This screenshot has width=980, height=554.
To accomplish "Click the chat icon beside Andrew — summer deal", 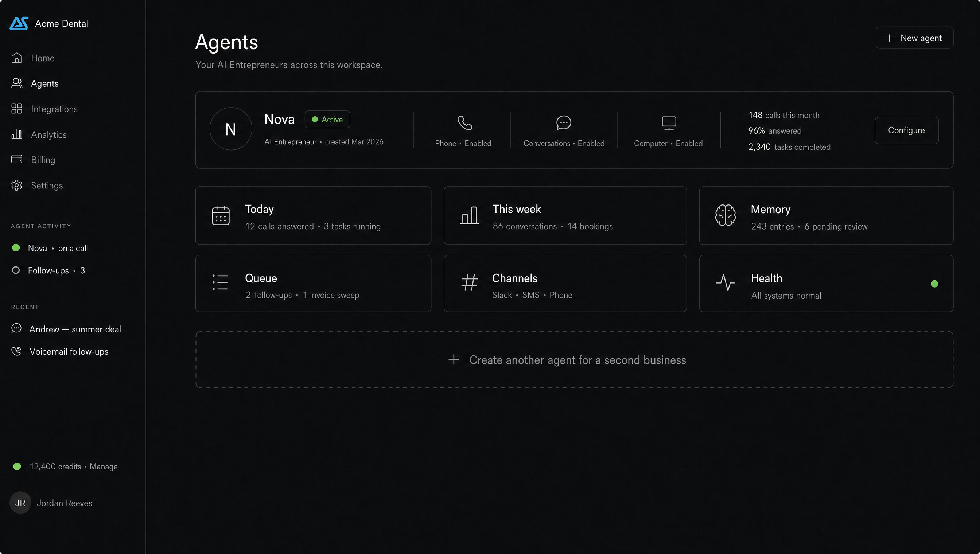I will click(x=16, y=328).
